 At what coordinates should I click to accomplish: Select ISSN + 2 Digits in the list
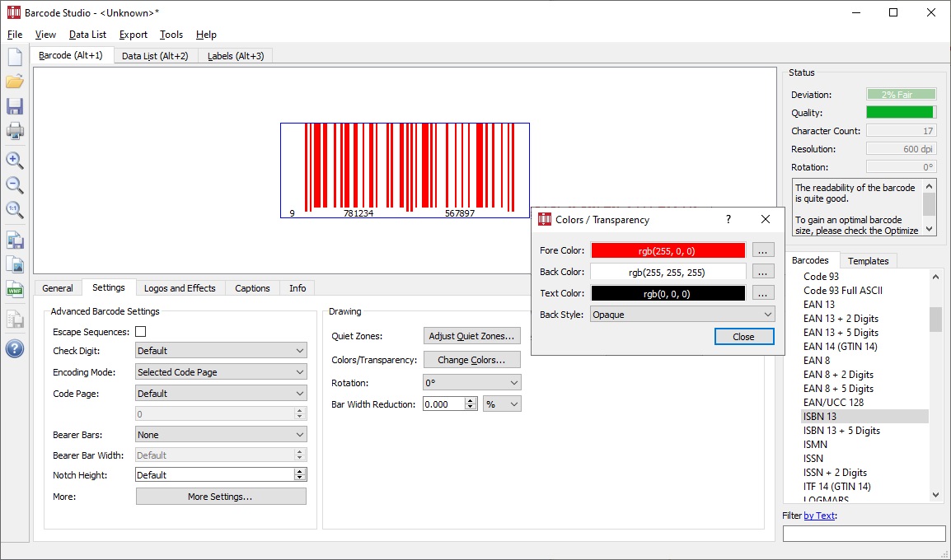835,472
